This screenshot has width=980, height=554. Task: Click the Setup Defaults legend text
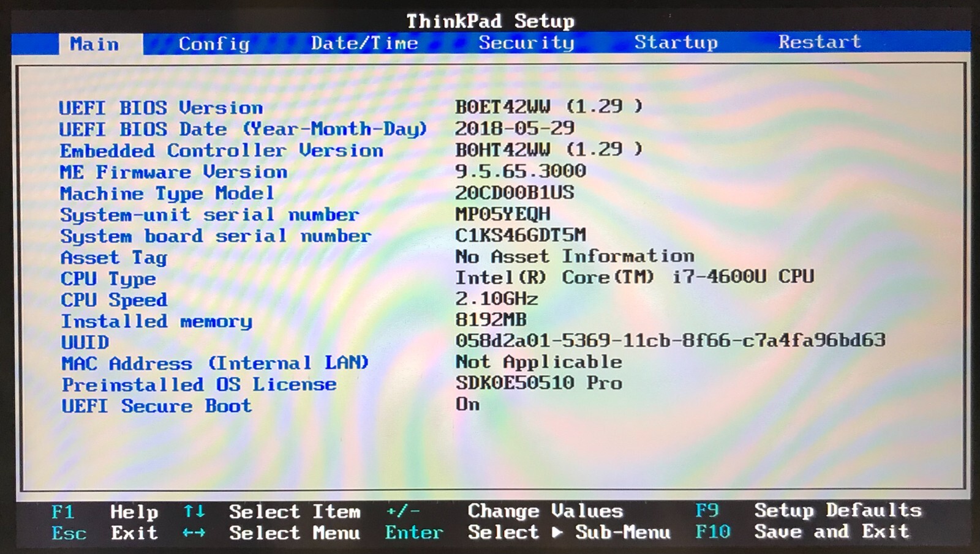pos(838,510)
